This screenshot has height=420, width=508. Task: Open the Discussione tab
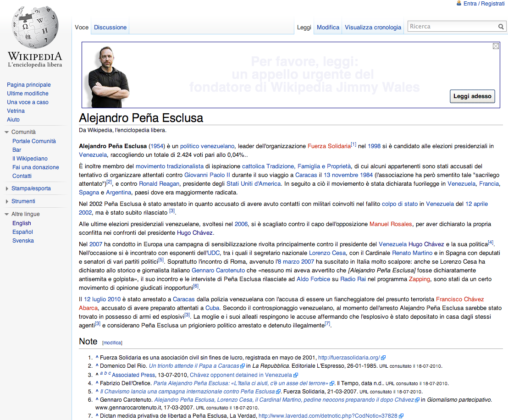(x=110, y=28)
